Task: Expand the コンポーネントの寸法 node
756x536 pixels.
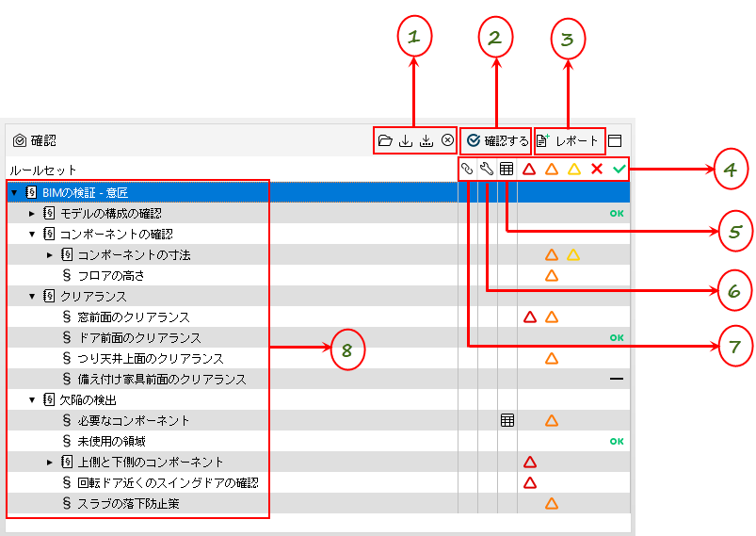Action: pyautogui.click(x=50, y=254)
